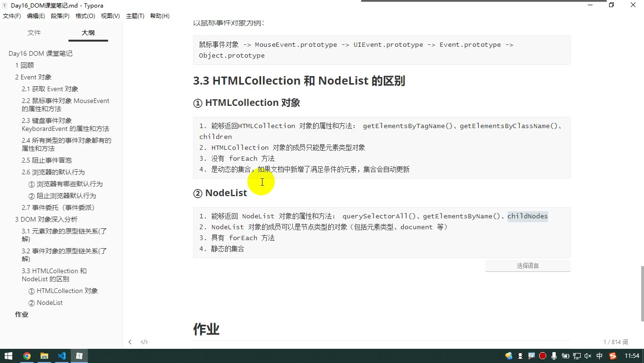644x363 pixels.
Task: Open the 编辑(E) menu
Action: point(36,16)
